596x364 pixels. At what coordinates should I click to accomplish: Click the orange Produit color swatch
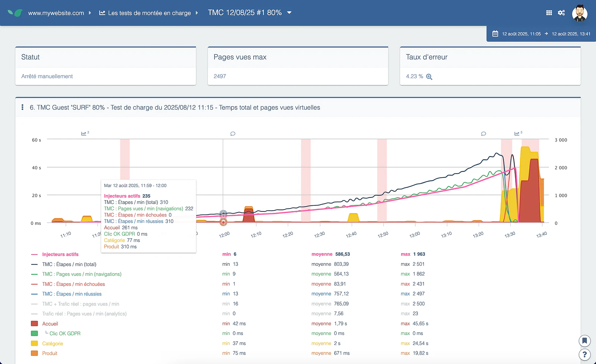pos(34,353)
